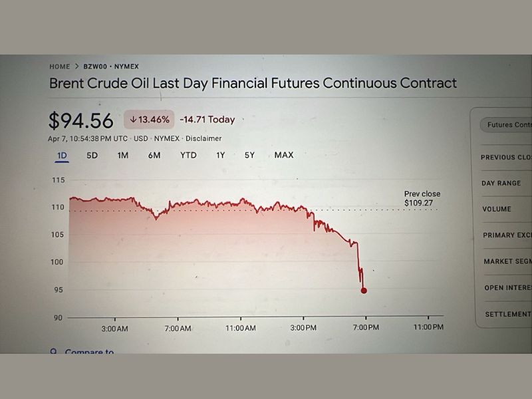
Task: View the 5Y chart range
Action: pyautogui.click(x=249, y=155)
